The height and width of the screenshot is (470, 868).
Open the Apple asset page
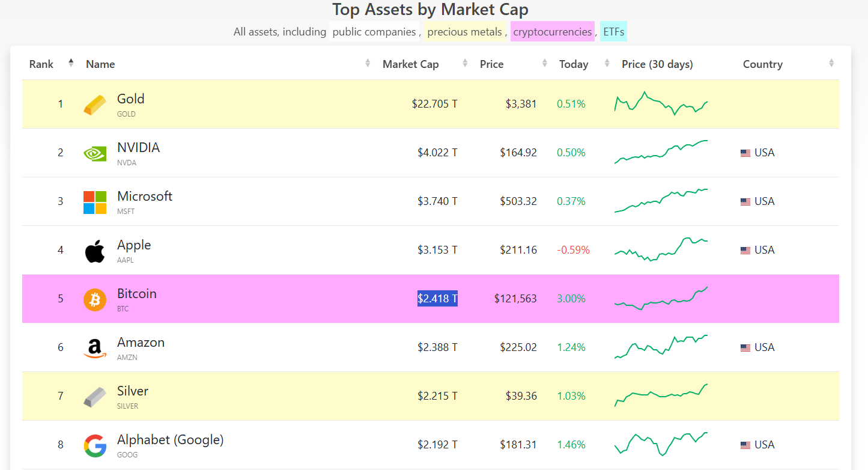pyautogui.click(x=134, y=245)
